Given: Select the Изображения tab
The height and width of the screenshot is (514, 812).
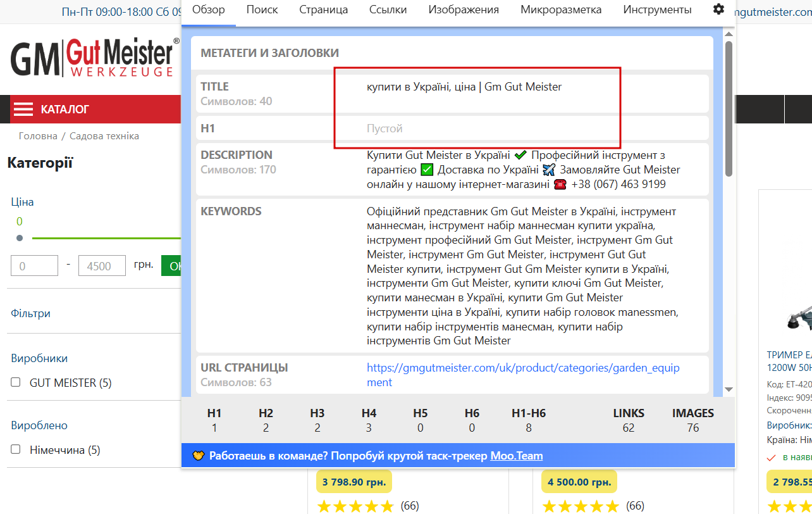Looking at the screenshot, I should point(464,9).
